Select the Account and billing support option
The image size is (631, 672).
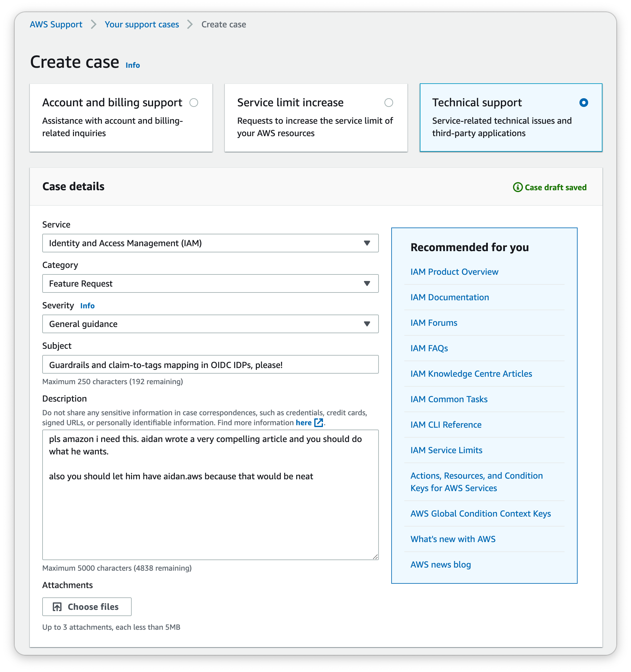coord(193,103)
